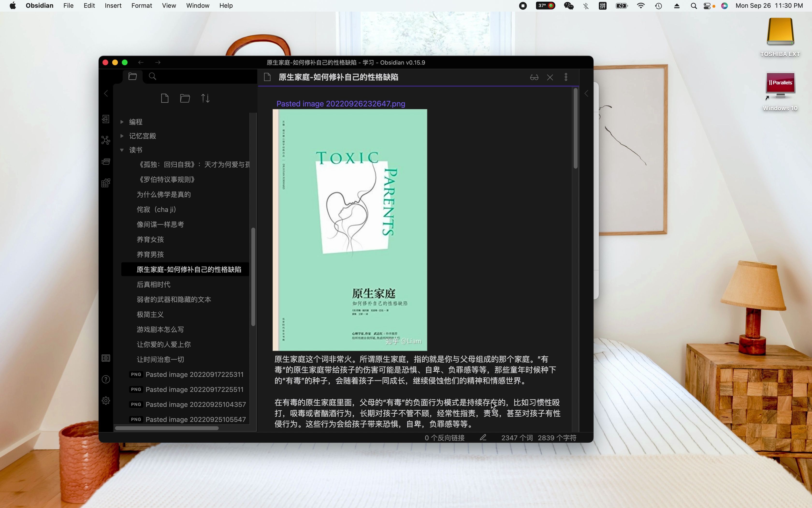Image resolution: width=812 pixels, height=508 pixels.
Task: Click the editor vertical scrollbar thumb
Action: pyautogui.click(x=575, y=128)
